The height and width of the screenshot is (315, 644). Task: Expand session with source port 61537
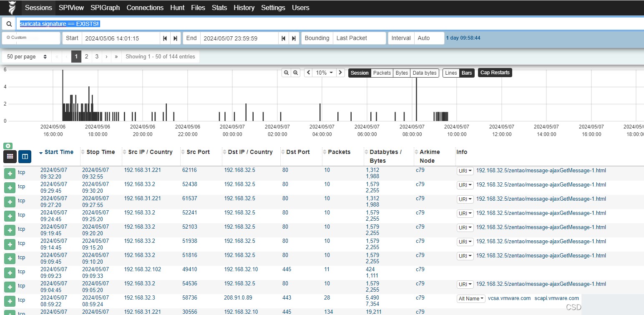click(10, 202)
